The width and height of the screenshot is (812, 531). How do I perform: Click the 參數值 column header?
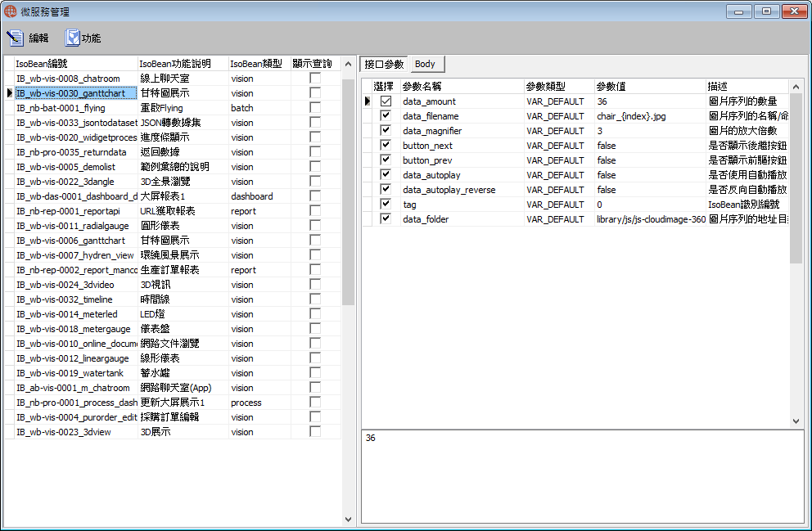pyautogui.click(x=651, y=87)
